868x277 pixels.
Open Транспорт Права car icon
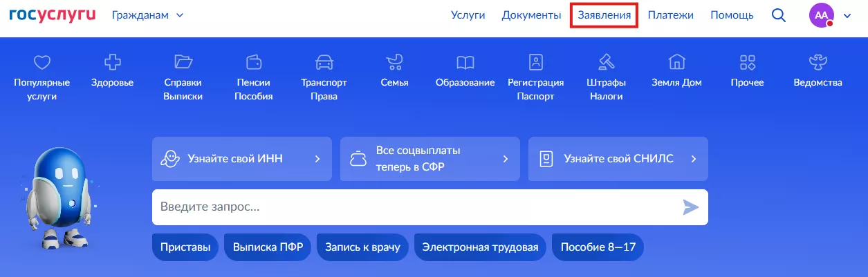coord(324,62)
